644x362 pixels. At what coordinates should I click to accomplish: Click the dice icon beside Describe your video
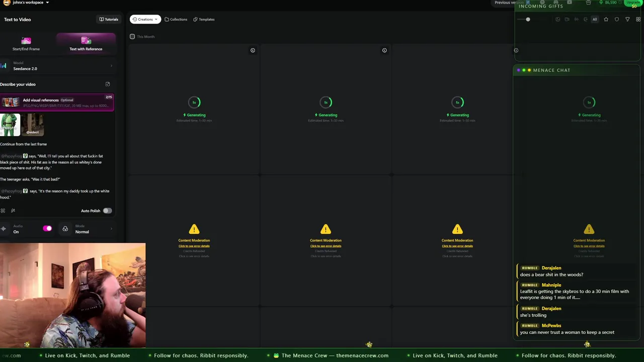point(107,84)
